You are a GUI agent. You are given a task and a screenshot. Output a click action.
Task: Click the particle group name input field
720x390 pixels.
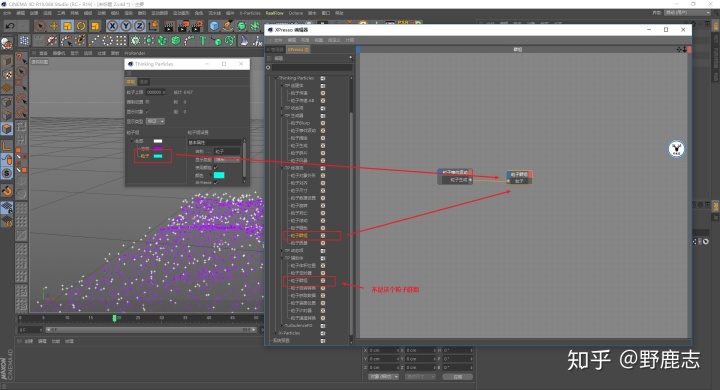tap(227, 151)
